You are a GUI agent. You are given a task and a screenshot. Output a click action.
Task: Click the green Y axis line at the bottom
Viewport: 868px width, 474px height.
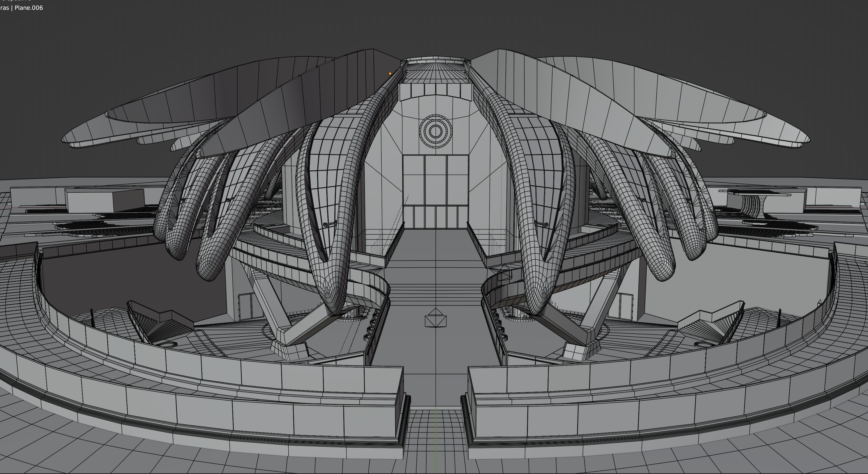coord(436,438)
